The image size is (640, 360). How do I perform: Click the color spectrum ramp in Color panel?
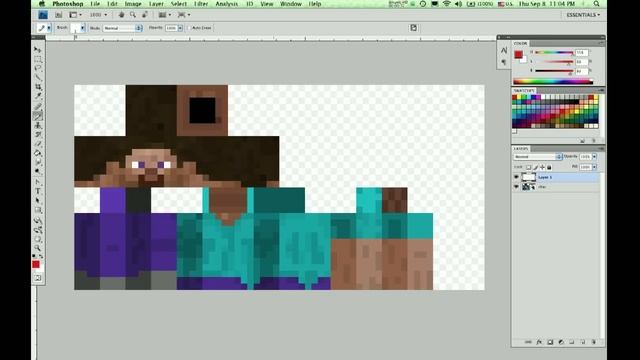tap(553, 82)
